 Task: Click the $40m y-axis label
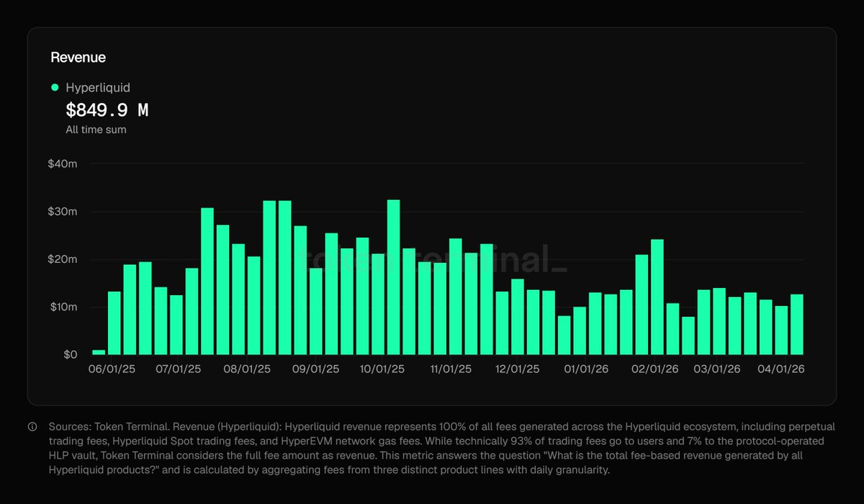(x=63, y=164)
